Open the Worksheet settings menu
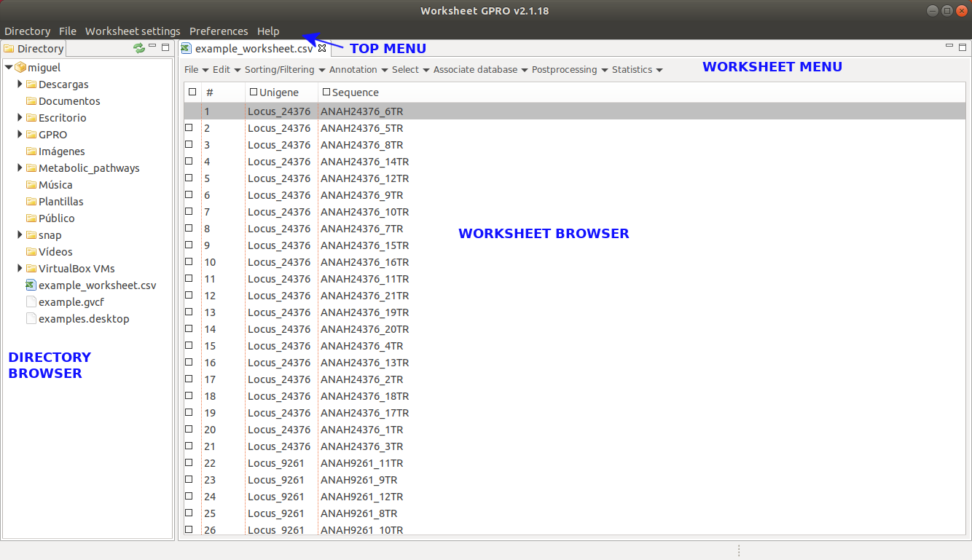Image resolution: width=972 pixels, height=560 pixels. coord(133,31)
